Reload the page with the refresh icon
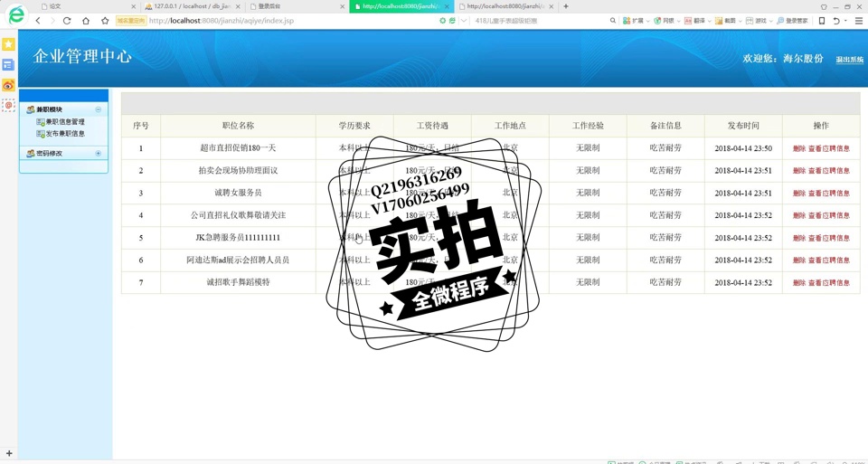The height and width of the screenshot is (464, 868). [67, 21]
